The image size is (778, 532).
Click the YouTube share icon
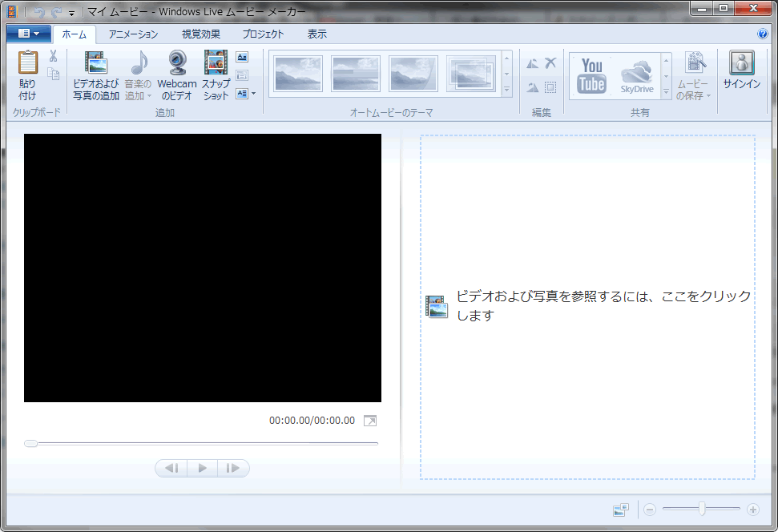[592, 75]
